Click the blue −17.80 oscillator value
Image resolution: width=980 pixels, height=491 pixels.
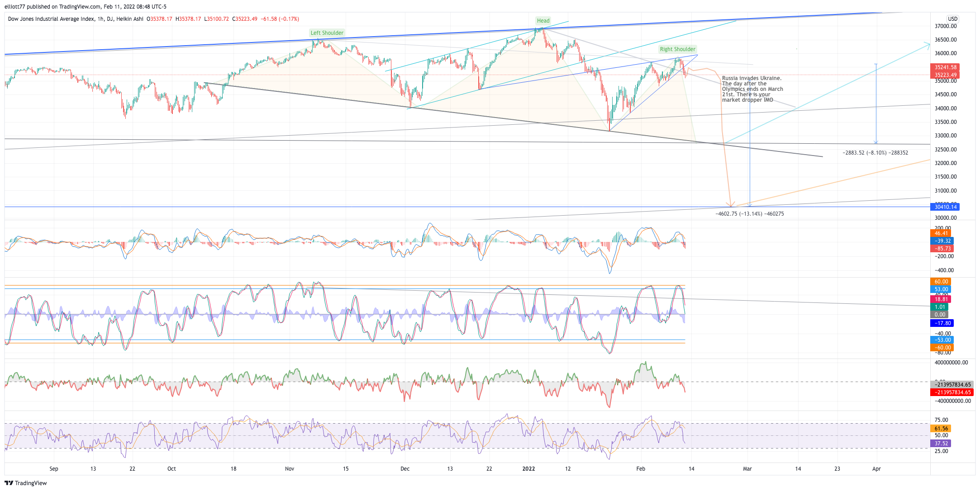click(942, 323)
